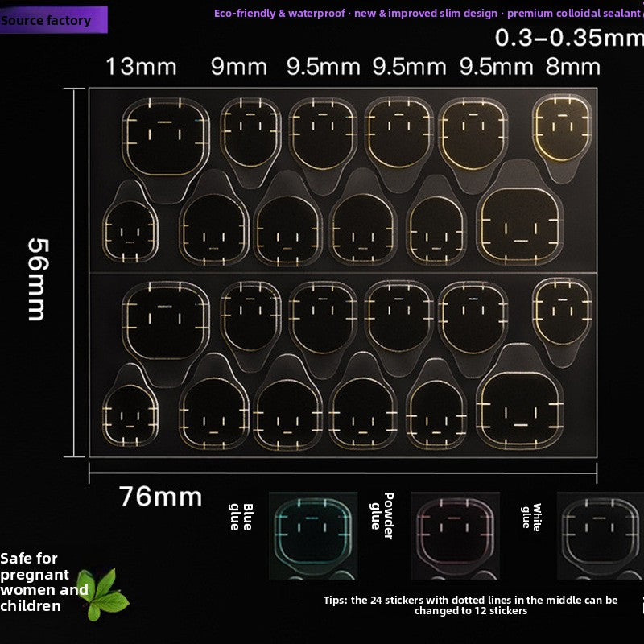The width and height of the screenshot is (644, 644).
Task: Click the 0.3–0.35mm thickness label
Action: pyautogui.click(x=568, y=38)
